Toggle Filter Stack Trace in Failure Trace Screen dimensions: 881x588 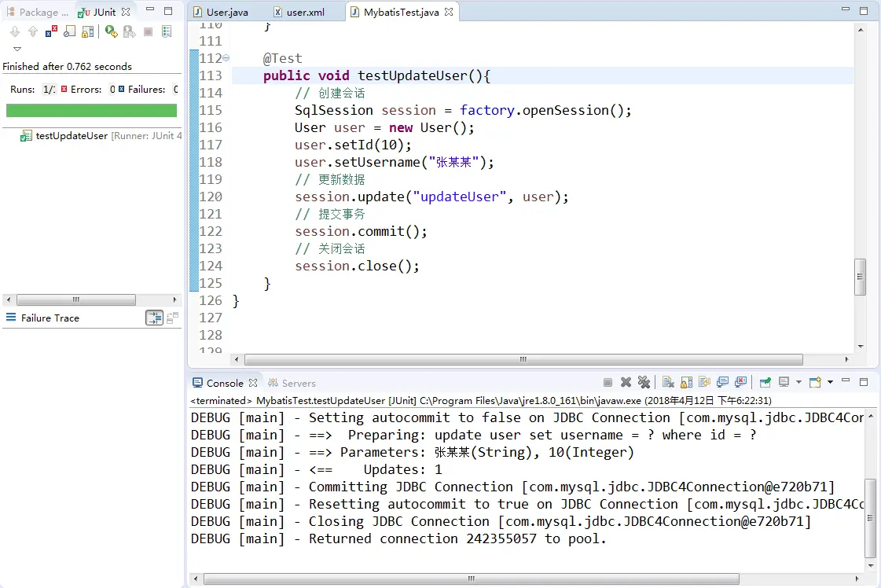(154, 318)
